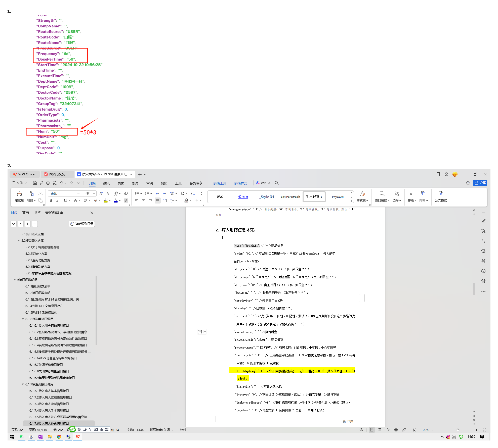Click the Format Painter (格式刷) icon
The width and height of the screenshot is (498, 448).
[x=19, y=194]
